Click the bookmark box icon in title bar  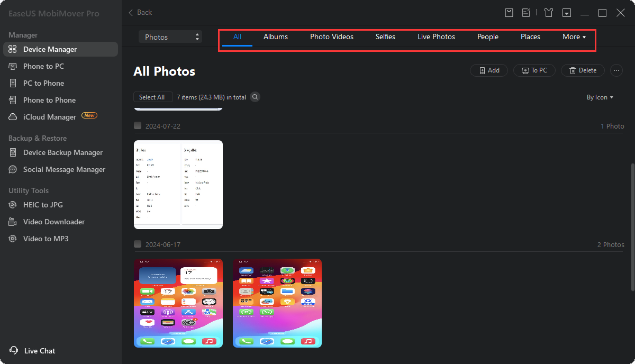(509, 13)
